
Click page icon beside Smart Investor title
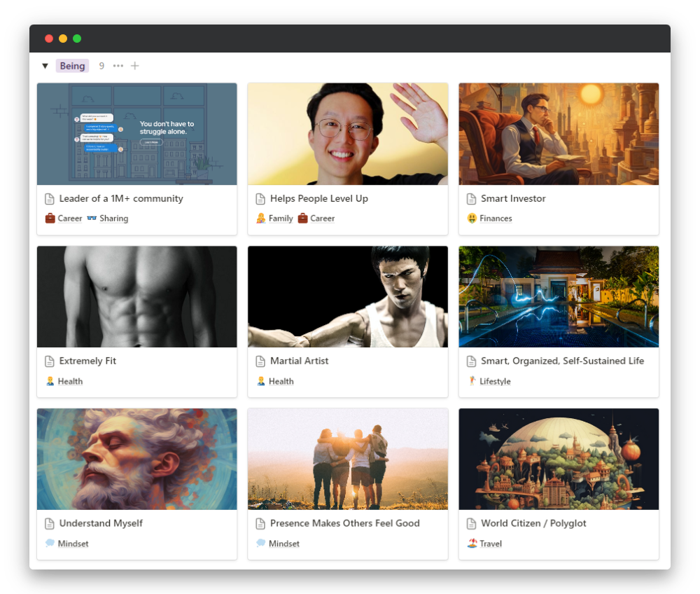(x=471, y=199)
